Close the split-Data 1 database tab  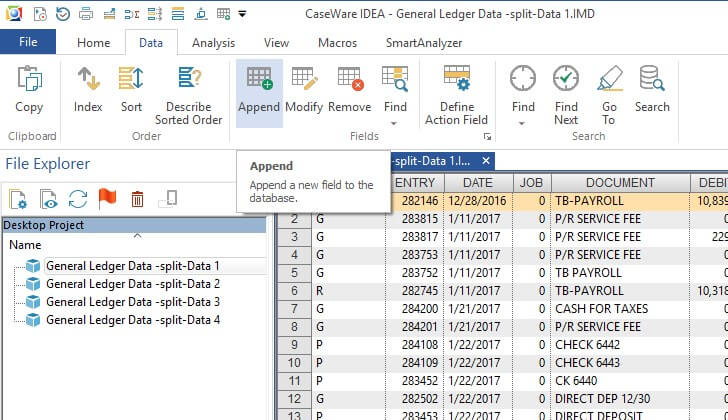(486, 161)
